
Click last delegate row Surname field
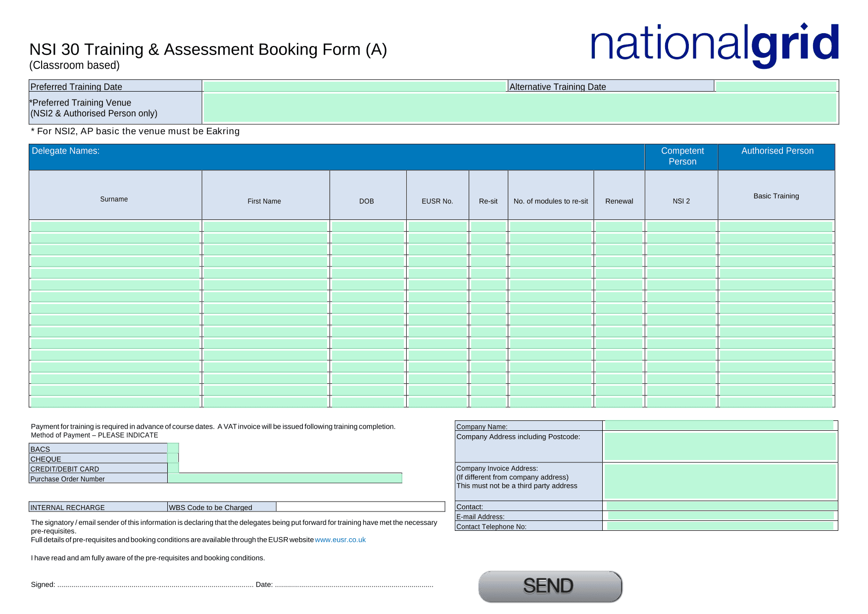115,402
